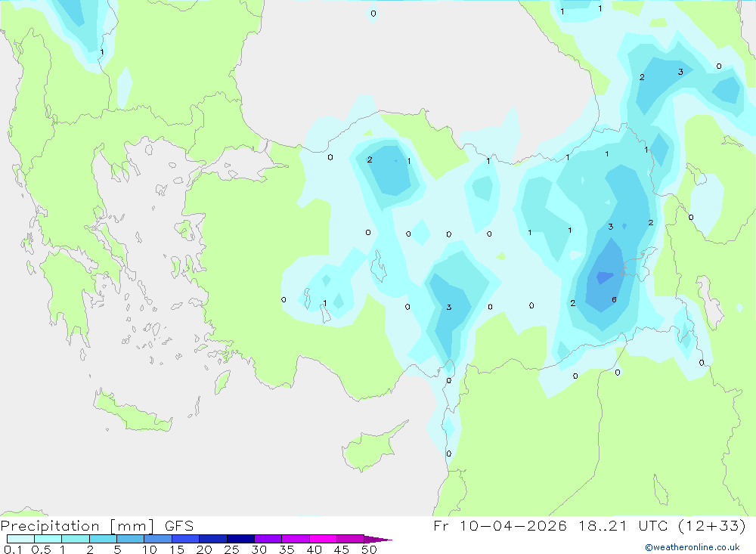
Task: Click the island of Crete on map
Action: [x=132, y=412]
